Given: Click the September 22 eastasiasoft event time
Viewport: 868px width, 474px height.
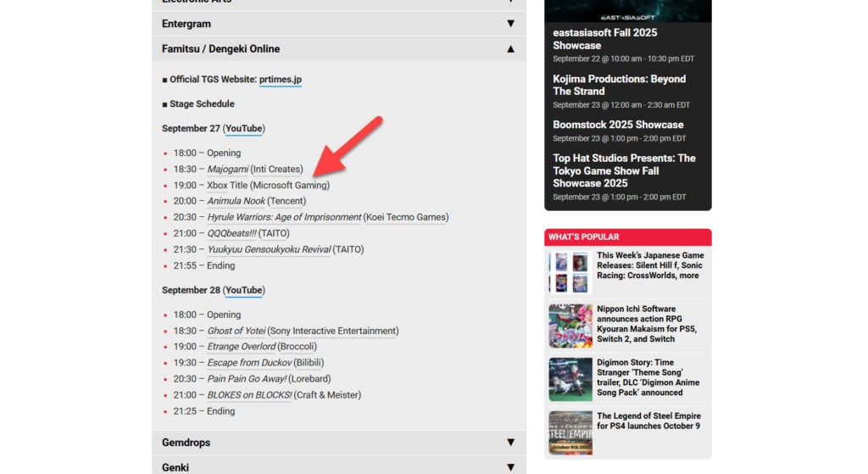Looking at the screenshot, I should click(x=623, y=59).
